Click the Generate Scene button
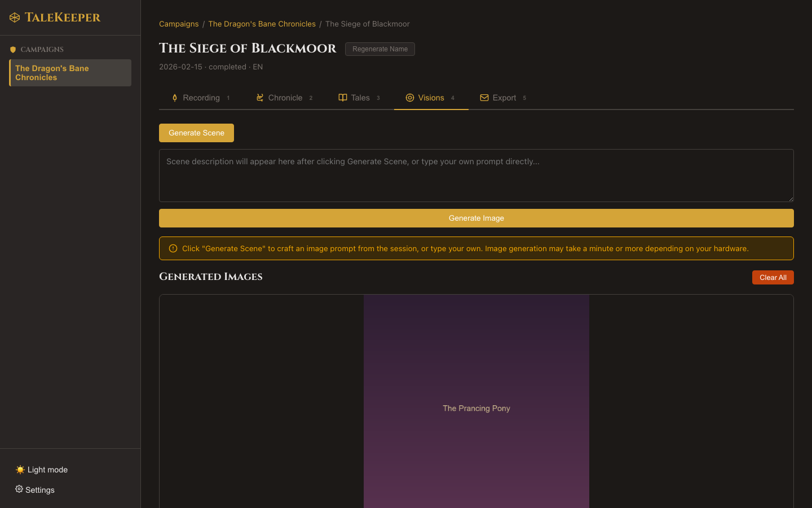Screen dimensions: 812x508 pos(196,133)
